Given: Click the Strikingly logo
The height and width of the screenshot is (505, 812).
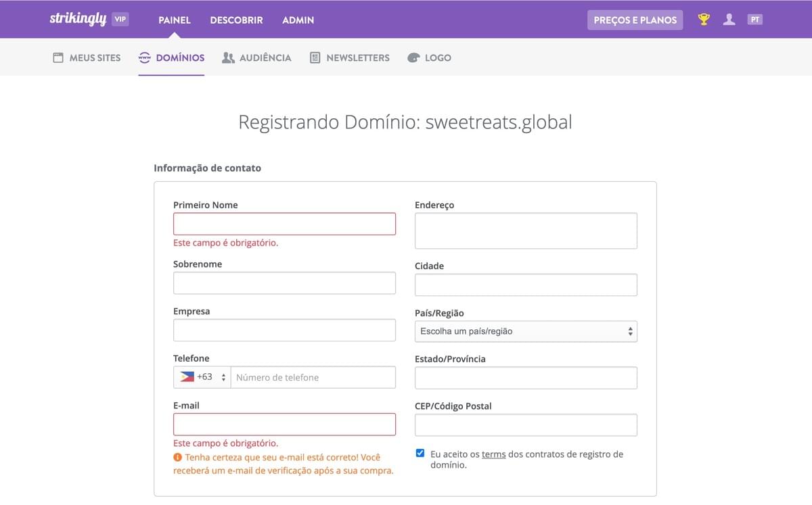Looking at the screenshot, I should 78,19.
